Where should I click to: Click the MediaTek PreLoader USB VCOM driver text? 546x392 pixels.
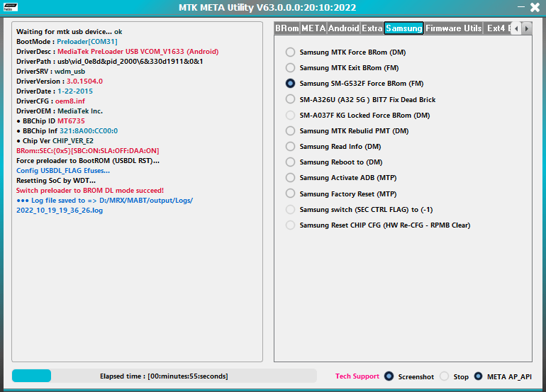[x=138, y=52]
